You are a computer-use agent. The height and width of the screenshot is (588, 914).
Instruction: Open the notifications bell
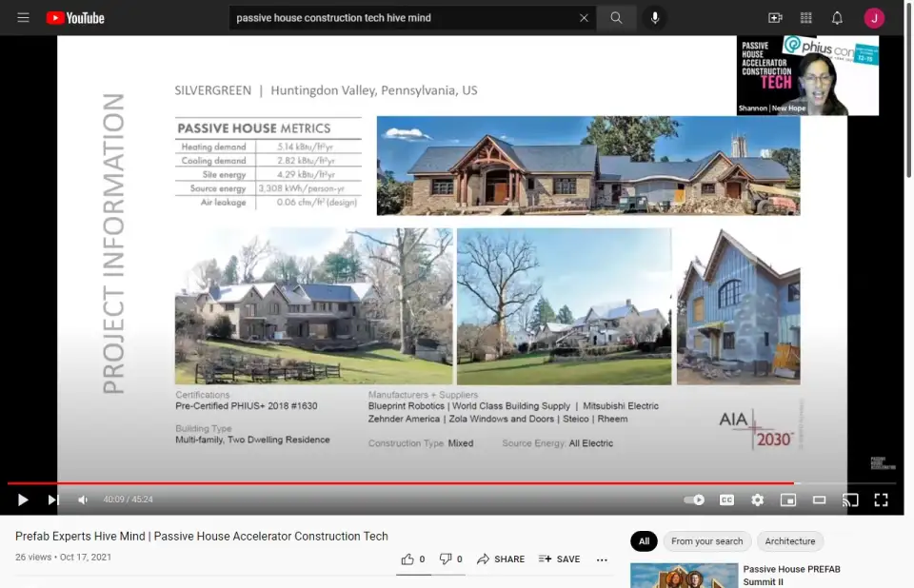point(837,18)
